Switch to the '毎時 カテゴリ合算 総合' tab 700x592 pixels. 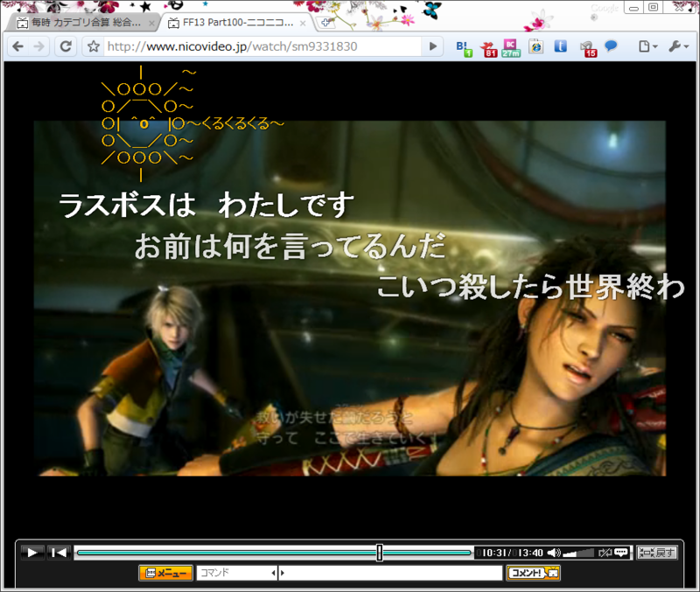[83, 23]
